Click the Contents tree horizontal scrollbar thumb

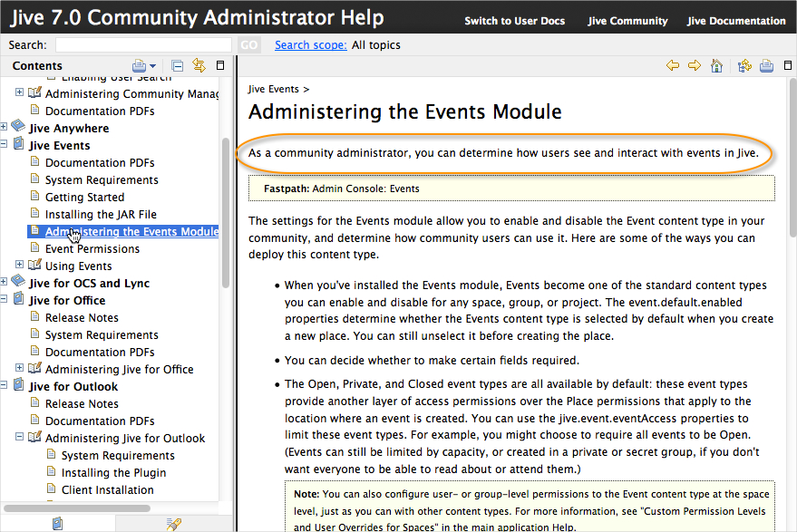point(77,508)
